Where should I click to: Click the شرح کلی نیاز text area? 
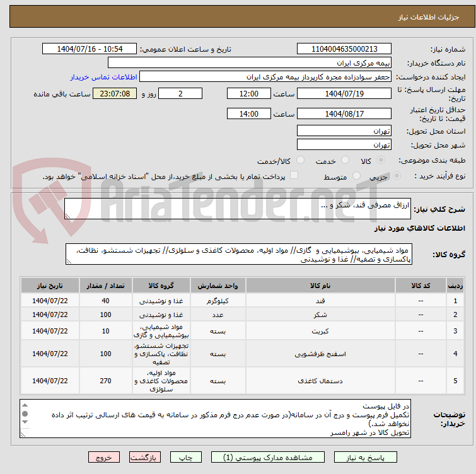coord(238,209)
